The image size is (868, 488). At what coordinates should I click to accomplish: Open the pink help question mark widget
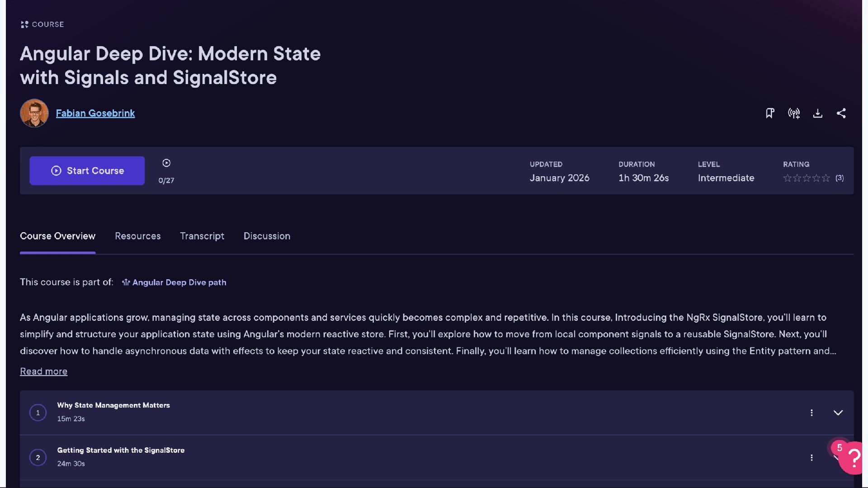pos(854,458)
